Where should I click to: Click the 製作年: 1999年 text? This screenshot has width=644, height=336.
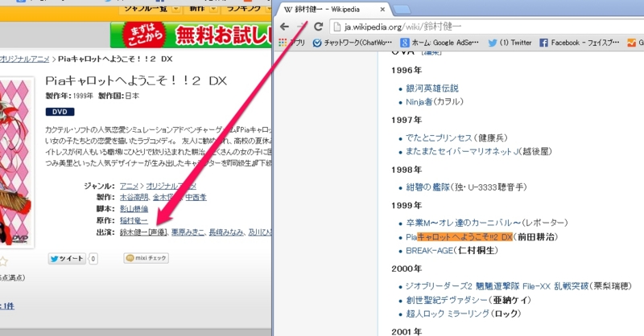click(69, 96)
